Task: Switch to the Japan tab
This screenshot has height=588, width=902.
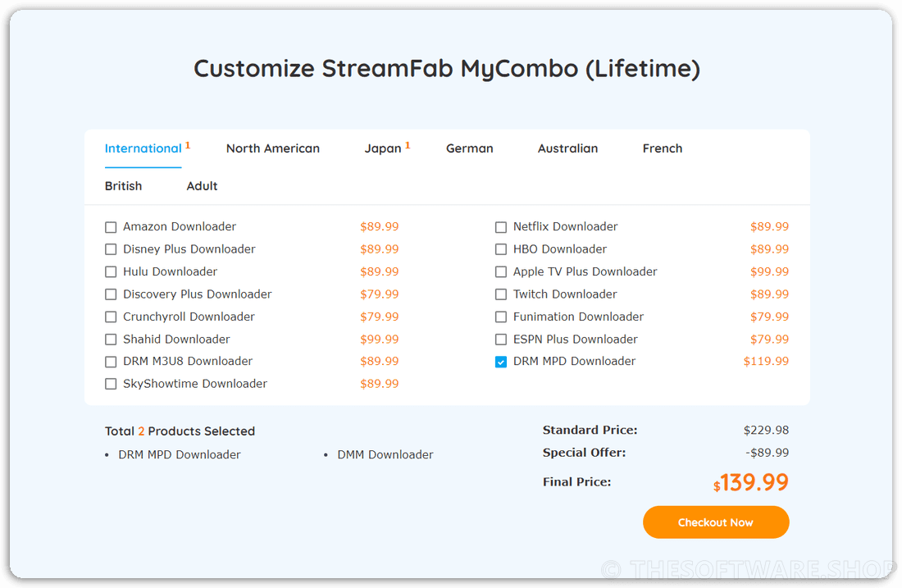Action: [x=383, y=148]
